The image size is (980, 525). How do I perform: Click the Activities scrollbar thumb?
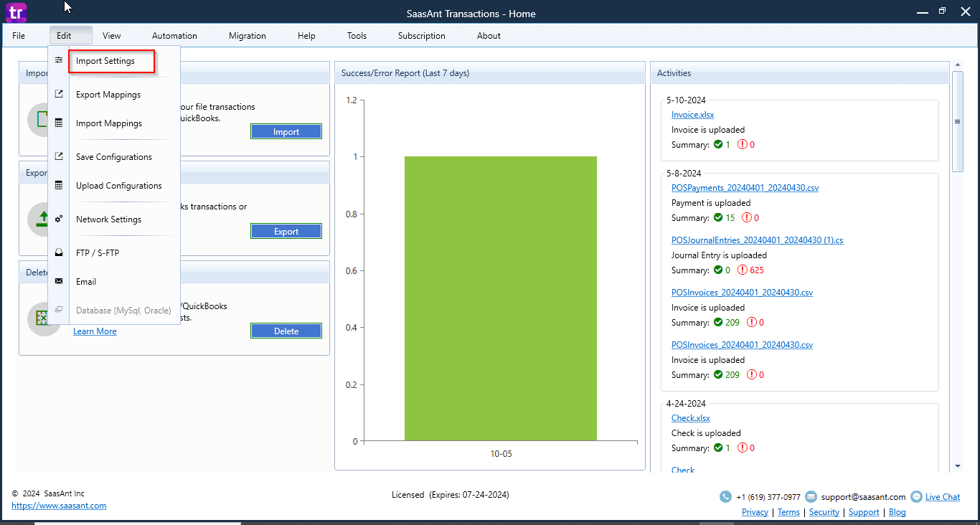(x=957, y=121)
